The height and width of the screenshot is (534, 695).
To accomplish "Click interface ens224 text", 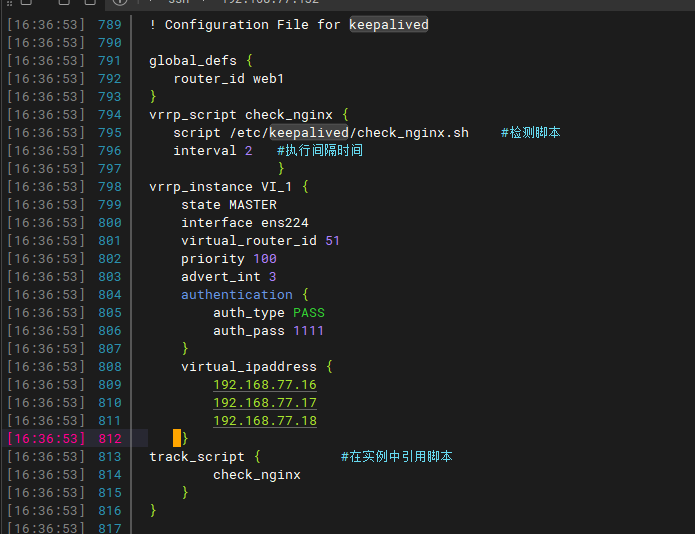I will point(245,222).
